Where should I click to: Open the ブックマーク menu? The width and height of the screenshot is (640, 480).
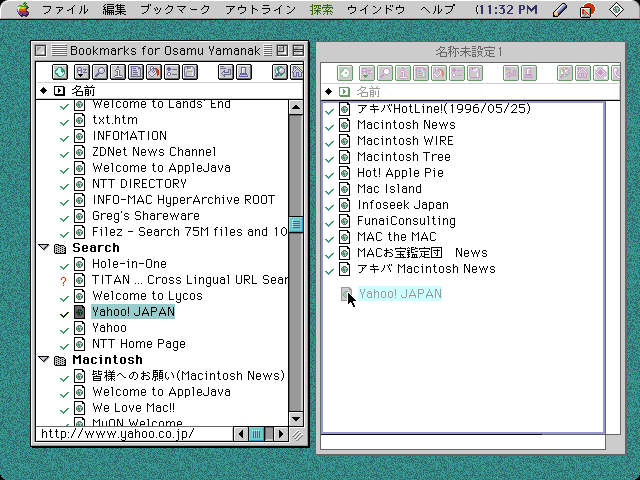coord(176,9)
